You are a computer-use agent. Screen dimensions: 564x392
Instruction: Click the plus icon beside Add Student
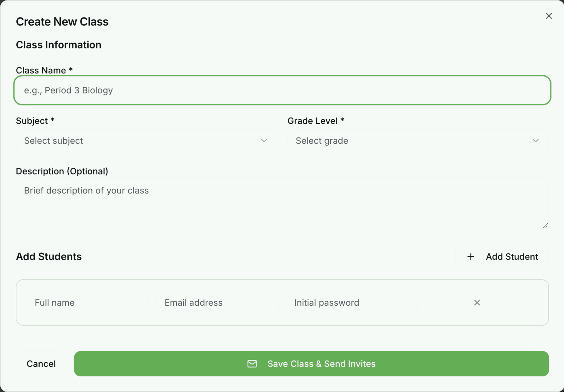(x=470, y=257)
